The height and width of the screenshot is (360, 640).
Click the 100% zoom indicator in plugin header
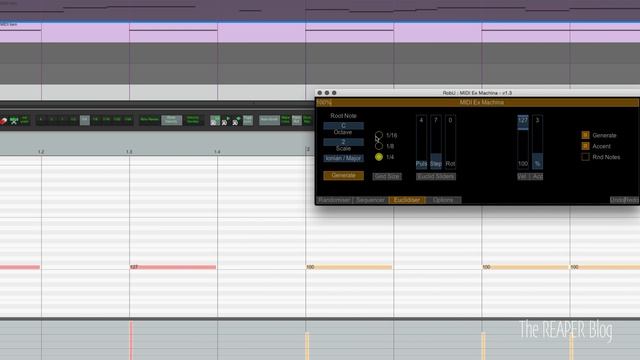coord(324,102)
